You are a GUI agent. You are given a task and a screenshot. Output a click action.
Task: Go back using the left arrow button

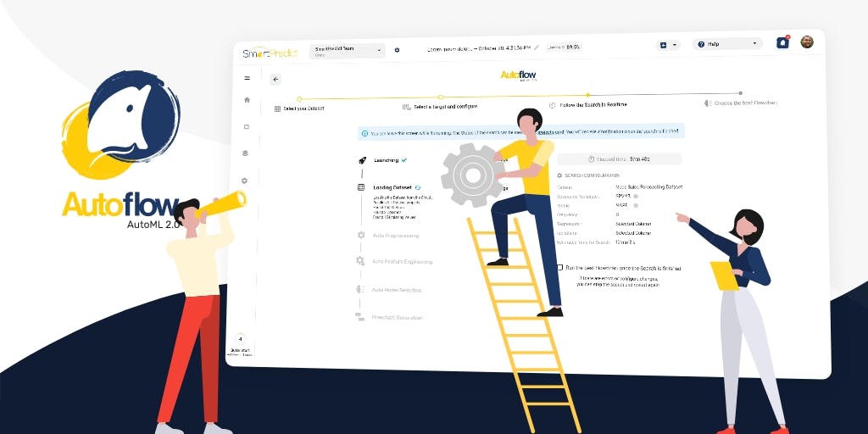click(275, 80)
